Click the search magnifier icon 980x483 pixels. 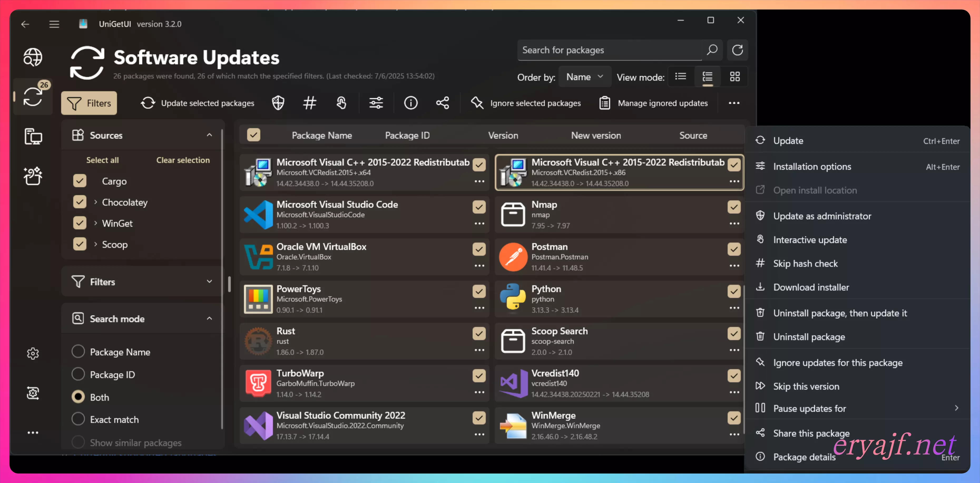(x=712, y=50)
